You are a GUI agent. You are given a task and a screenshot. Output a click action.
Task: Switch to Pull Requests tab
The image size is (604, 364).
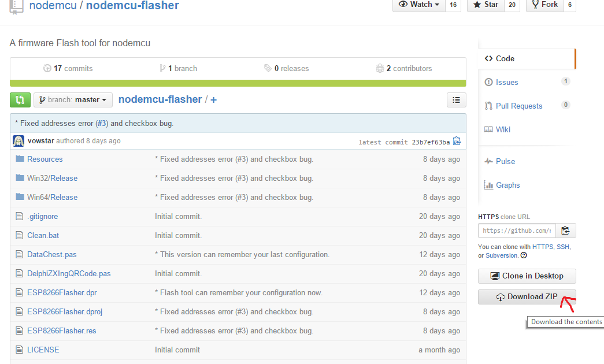point(518,106)
